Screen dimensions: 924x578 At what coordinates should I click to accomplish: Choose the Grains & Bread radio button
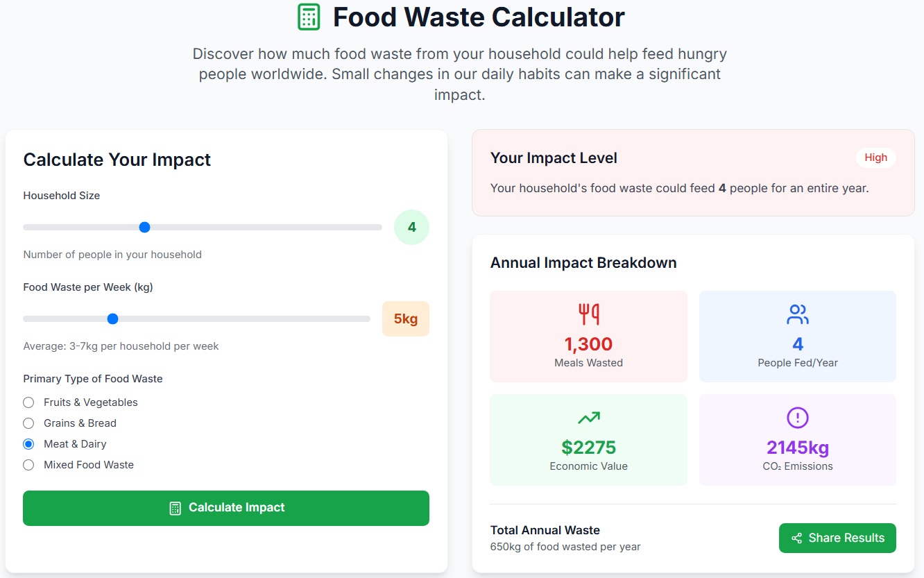pyautogui.click(x=28, y=423)
